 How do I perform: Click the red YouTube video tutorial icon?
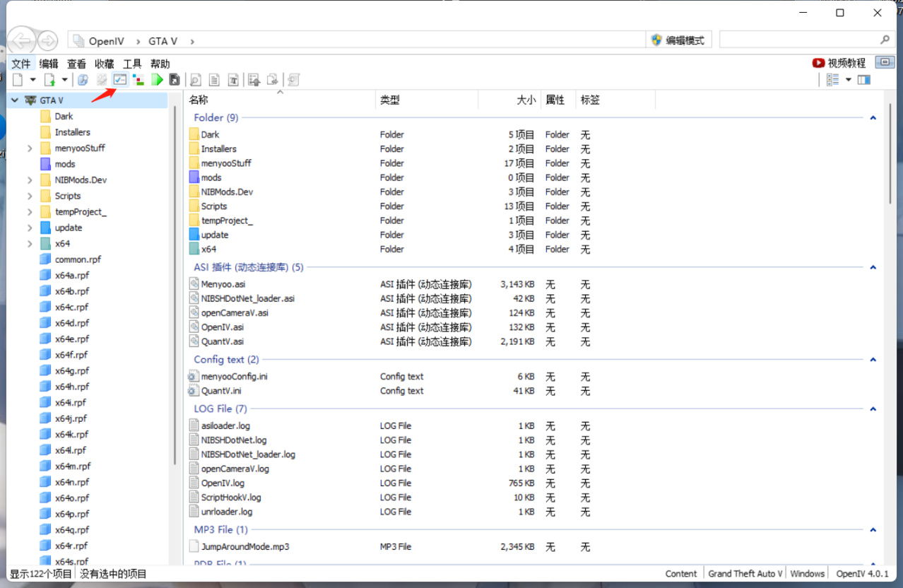(x=818, y=63)
